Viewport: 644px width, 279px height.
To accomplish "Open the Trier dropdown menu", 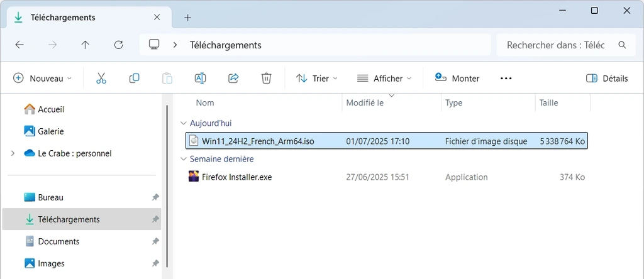I will [317, 79].
